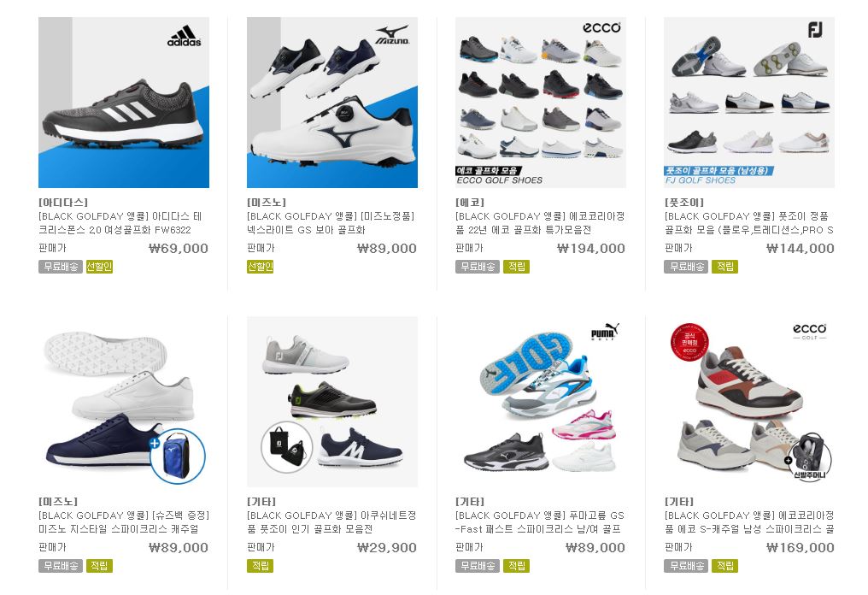
Task: Open the Adidas FW6322 product title link
Action: coord(120,223)
